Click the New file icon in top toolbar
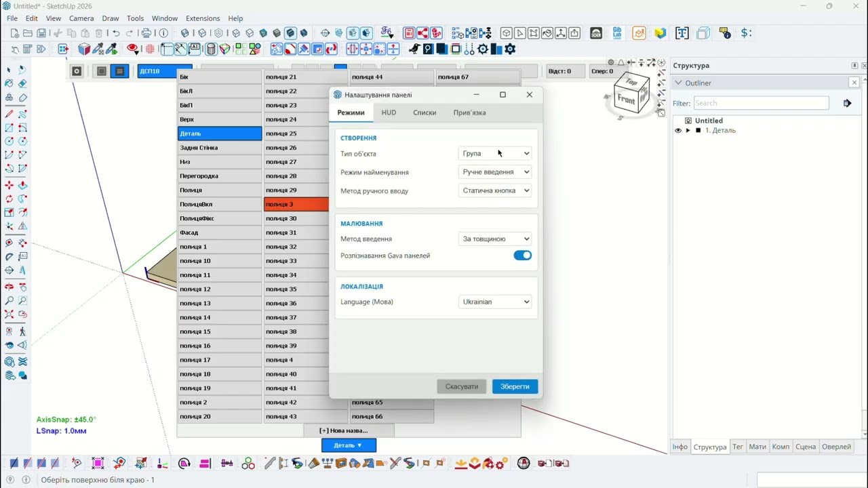This screenshot has width=868, height=488. [x=14, y=33]
